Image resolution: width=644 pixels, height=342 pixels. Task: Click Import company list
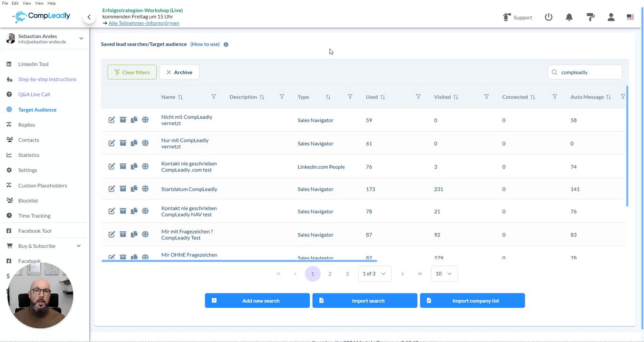pyautogui.click(x=472, y=301)
